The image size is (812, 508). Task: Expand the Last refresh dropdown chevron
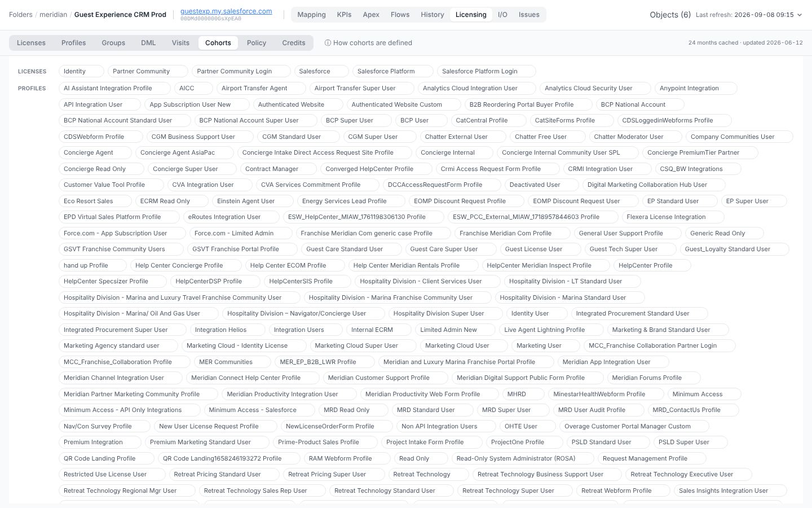click(799, 15)
